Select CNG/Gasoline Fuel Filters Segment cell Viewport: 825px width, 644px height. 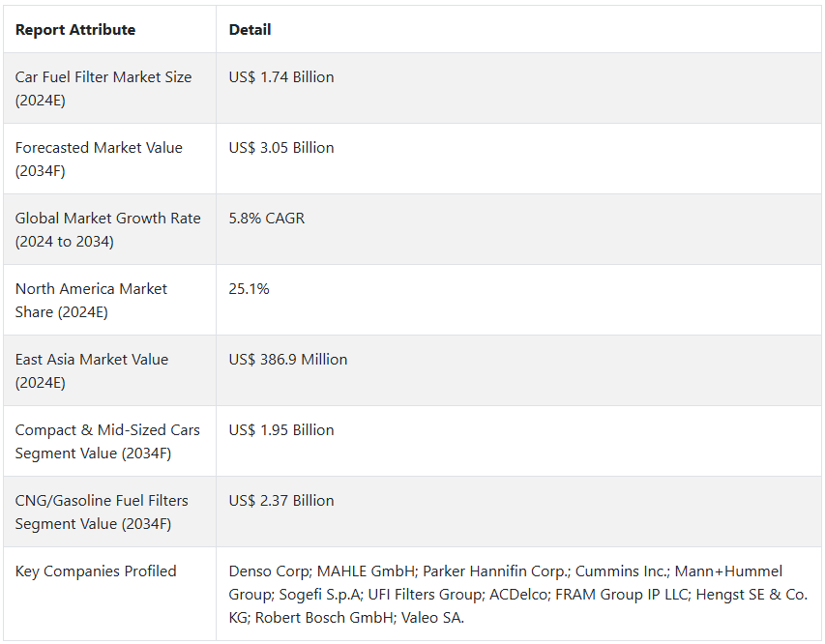[x=109, y=512]
